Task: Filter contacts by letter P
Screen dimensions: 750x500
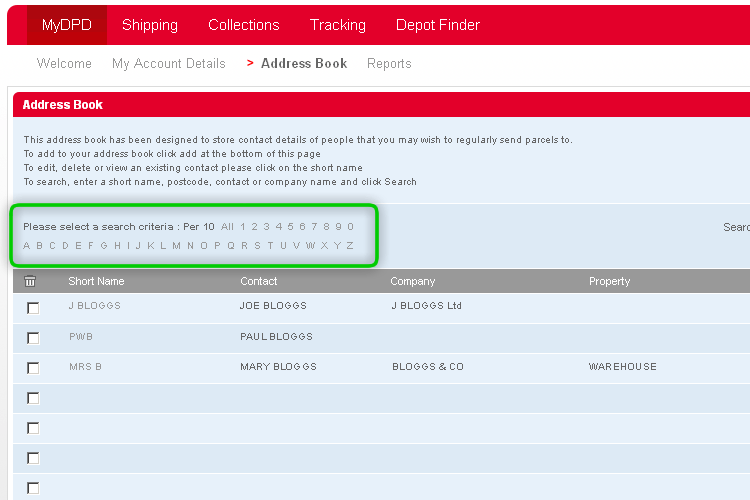Action: point(217,246)
